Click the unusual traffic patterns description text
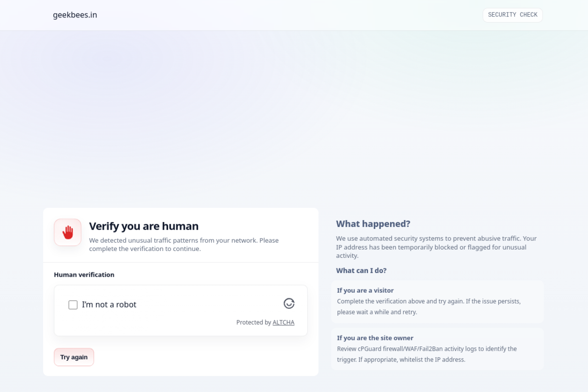This screenshot has height=392, width=588. point(184,244)
